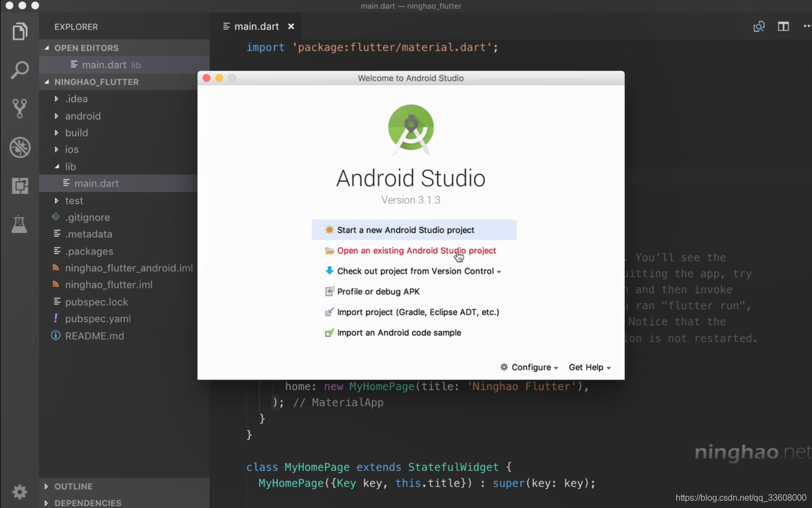Screen dimensions: 812x508
Task: Click the Open Preview icon in editor toolbar
Action: coord(758,26)
